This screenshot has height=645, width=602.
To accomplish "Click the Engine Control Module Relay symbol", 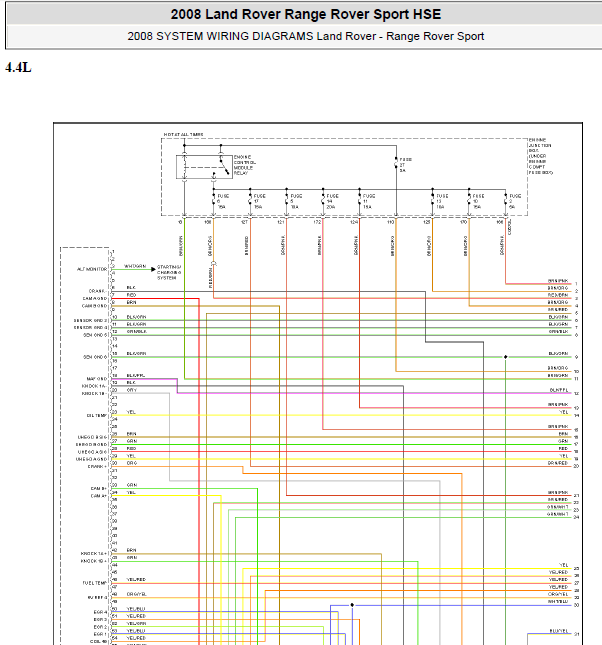I will click(205, 167).
